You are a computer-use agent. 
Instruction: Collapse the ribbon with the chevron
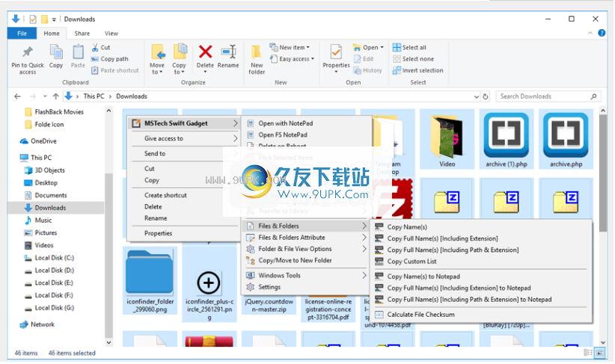(590, 34)
